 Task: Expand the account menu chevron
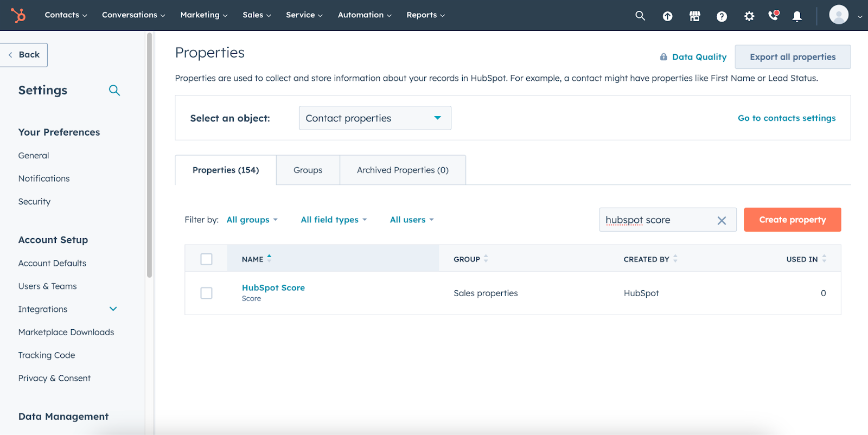pyautogui.click(x=860, y=17)
